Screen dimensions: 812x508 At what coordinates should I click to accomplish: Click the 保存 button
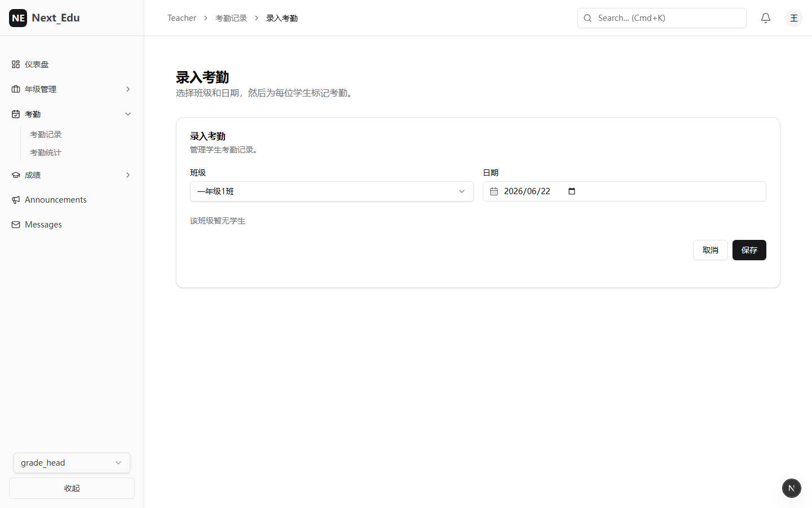[749, 250]
